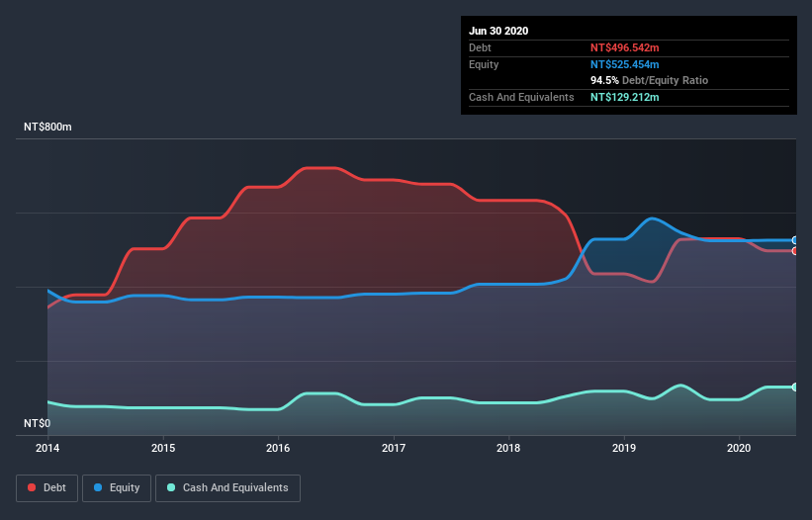Click the NT$525.454m equity value

[x=624, y=64]
